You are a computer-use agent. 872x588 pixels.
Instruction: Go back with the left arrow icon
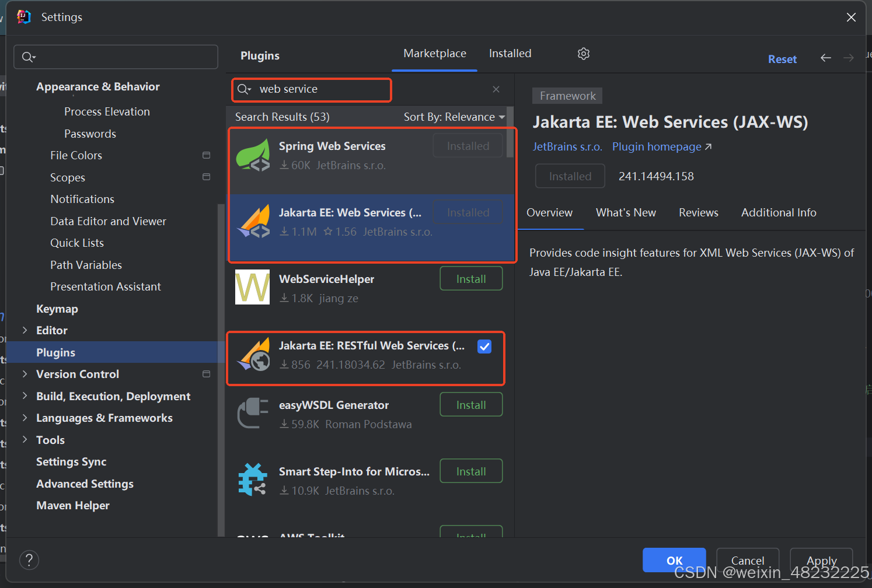coord(825,58)
